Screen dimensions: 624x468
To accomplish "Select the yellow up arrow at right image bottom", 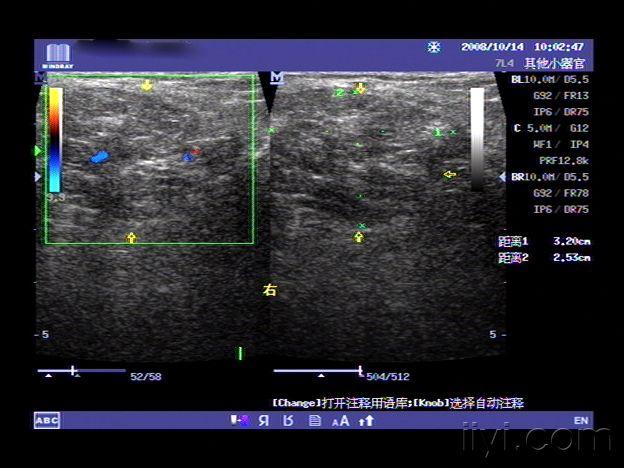I will click(x=359, y=238).
